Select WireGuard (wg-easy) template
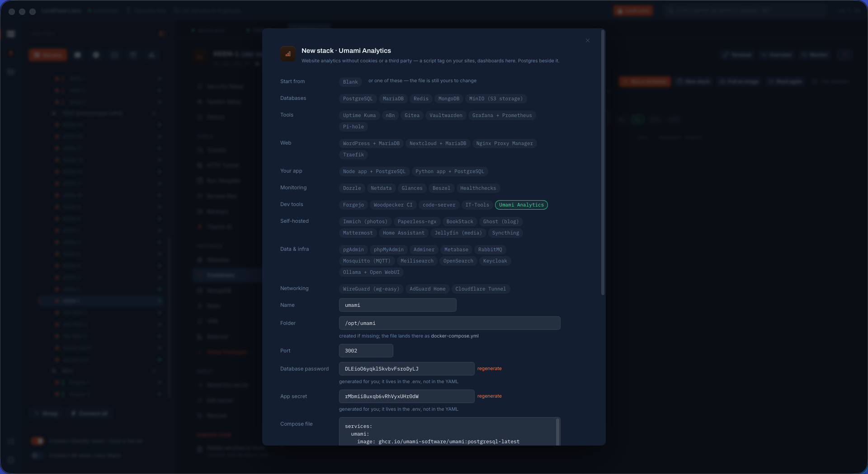The image size is (868, 474). tap(371, 289)
